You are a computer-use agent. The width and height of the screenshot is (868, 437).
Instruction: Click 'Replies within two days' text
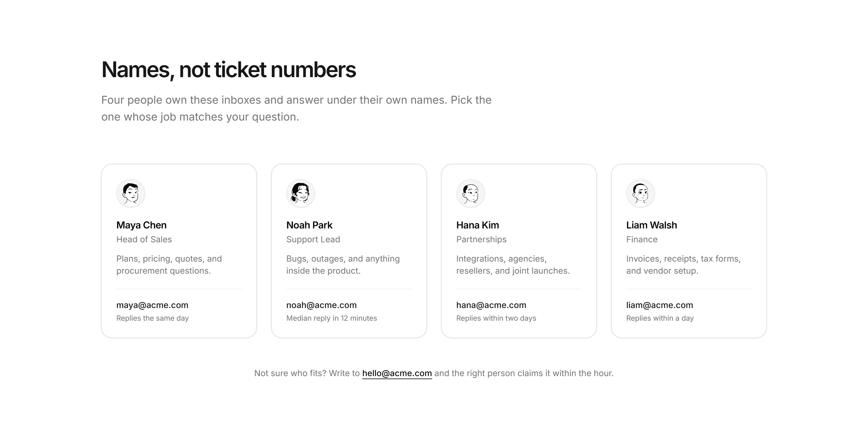[x=496, y=318]
